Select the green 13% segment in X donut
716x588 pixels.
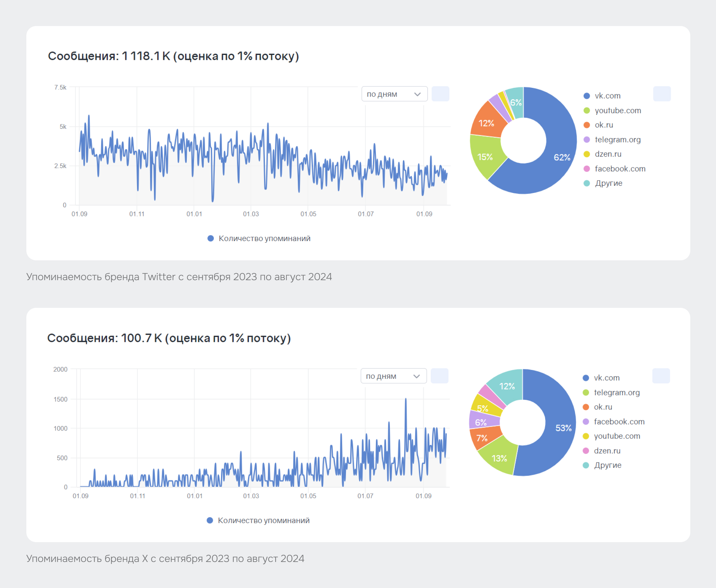pos(499,458)
